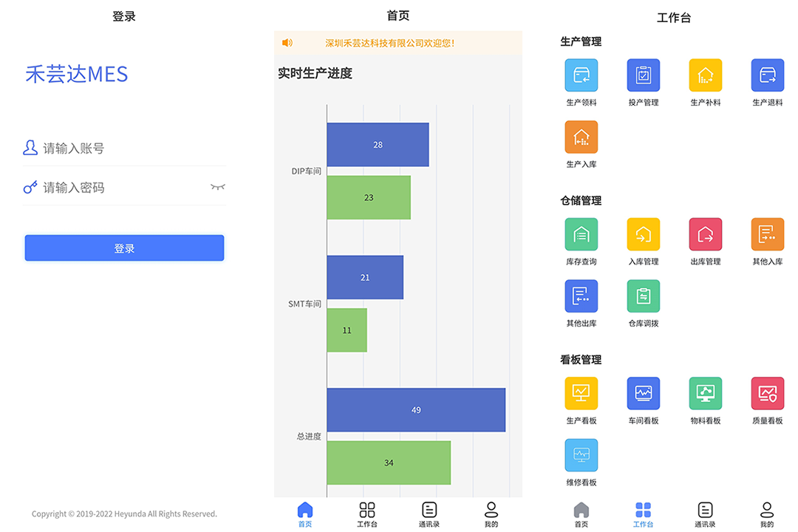Click SMT车间 green bar showing 11

click(x=347, y=330)
